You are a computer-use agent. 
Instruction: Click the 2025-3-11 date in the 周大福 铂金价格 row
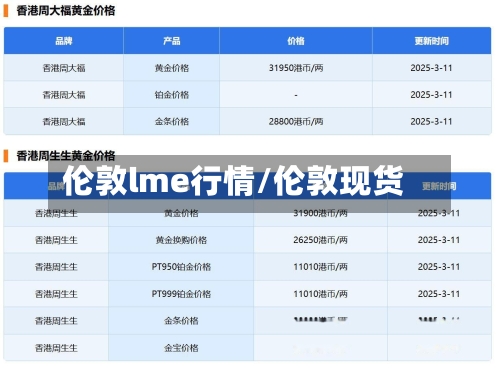click(x=432, y=95)
